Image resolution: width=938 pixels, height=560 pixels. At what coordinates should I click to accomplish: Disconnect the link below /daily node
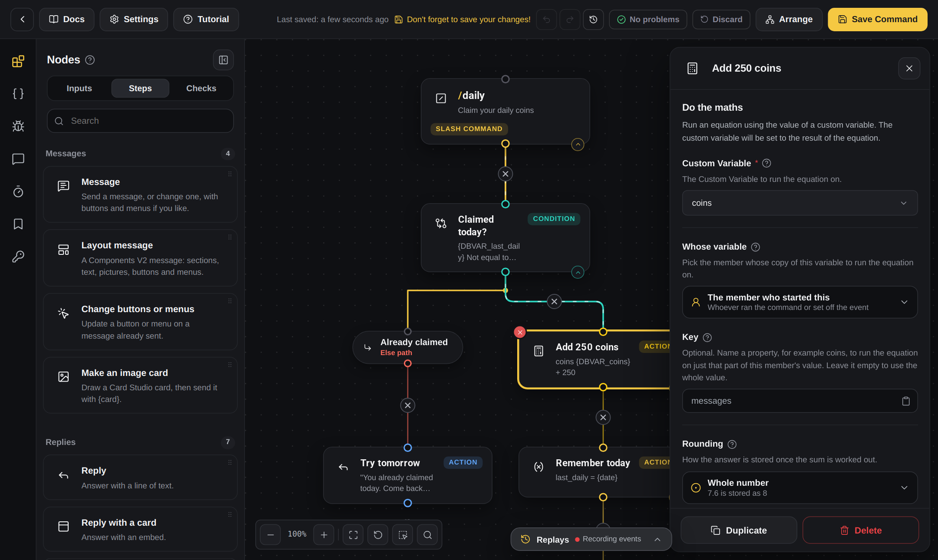click(x=505, y=174)
